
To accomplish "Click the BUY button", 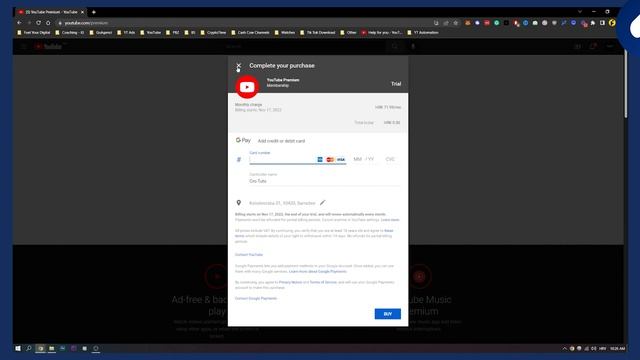I will coord(387,313).
